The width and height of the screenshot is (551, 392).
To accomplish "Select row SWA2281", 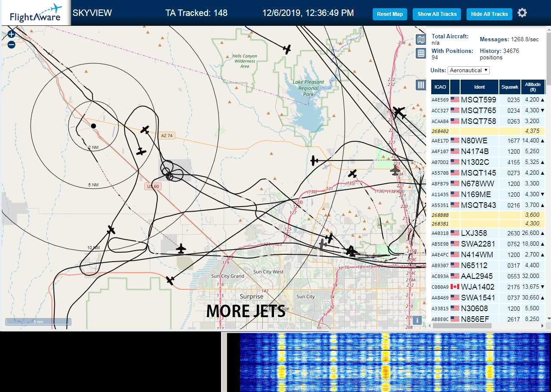I will (x=489, y=244).
